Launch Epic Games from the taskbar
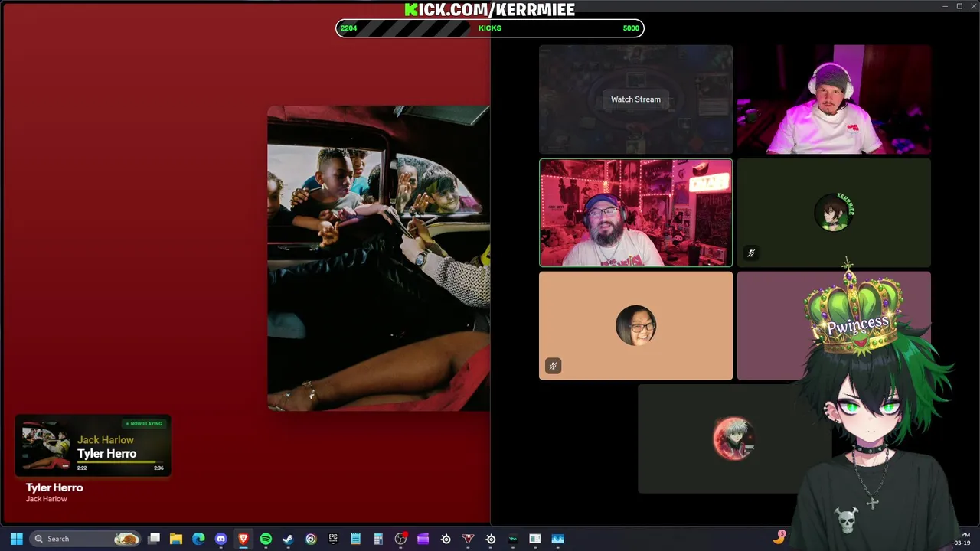 coord(333,539)
